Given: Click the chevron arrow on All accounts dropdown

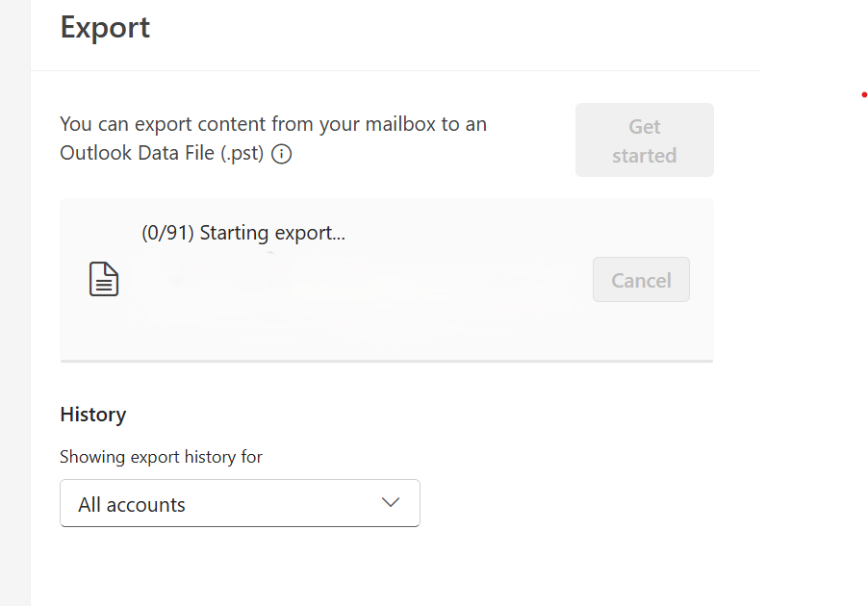Looking at the screenshot, I should pyautogui.click(x=391, y=503).
